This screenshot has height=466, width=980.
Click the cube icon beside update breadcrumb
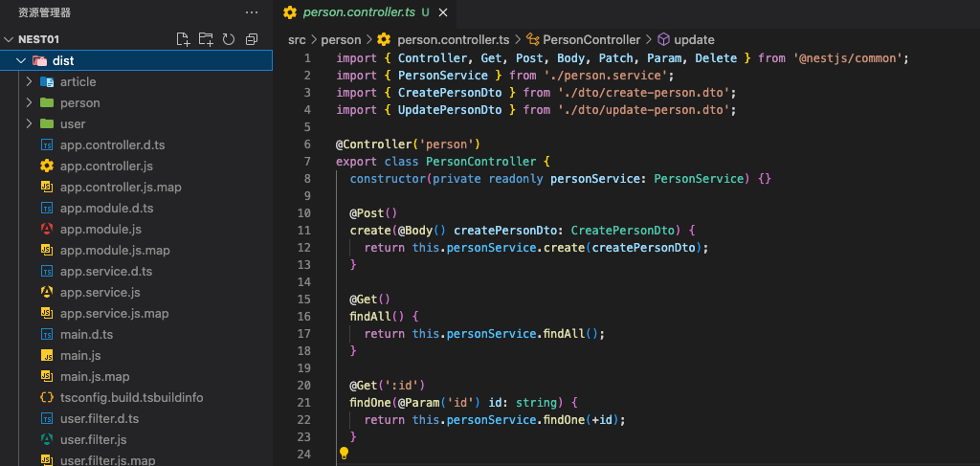664,40
